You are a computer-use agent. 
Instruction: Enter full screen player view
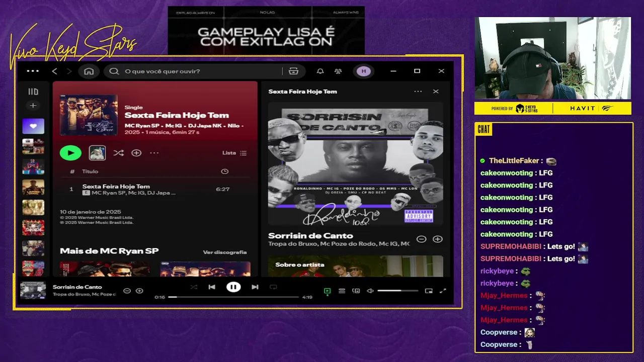(443, 291)
